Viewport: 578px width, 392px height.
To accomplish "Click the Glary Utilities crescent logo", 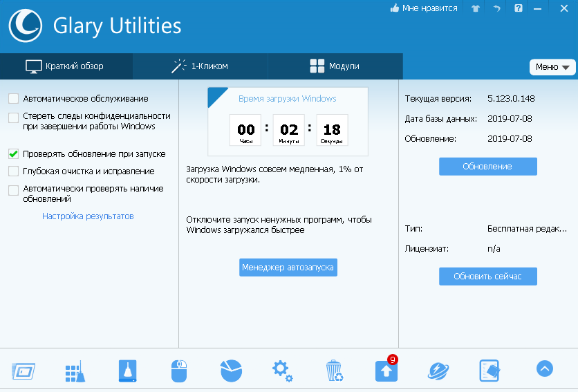I will click(x=26, y=26).
